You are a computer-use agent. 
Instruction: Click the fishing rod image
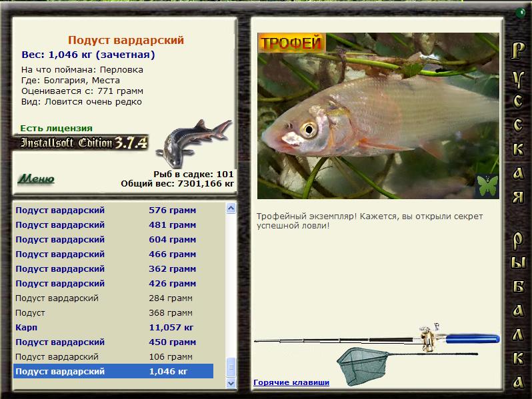(377, 338)
